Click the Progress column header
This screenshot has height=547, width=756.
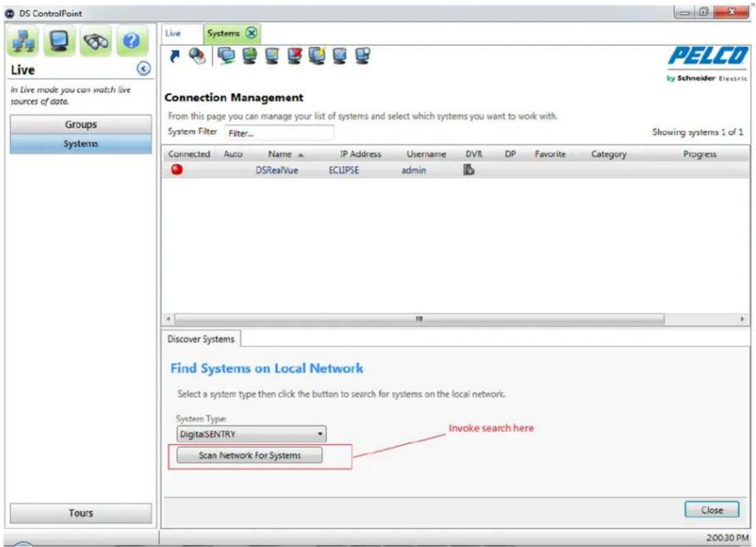click(700, 154)
